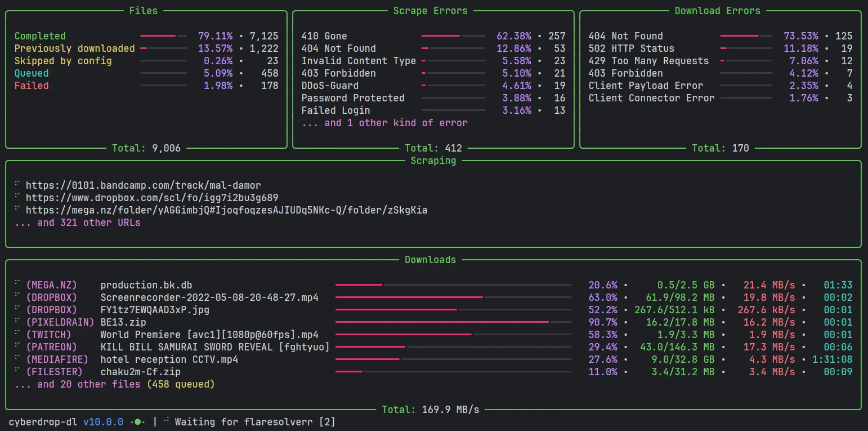Click the production.bk.db download progress bar

click(x=453, y=285)
